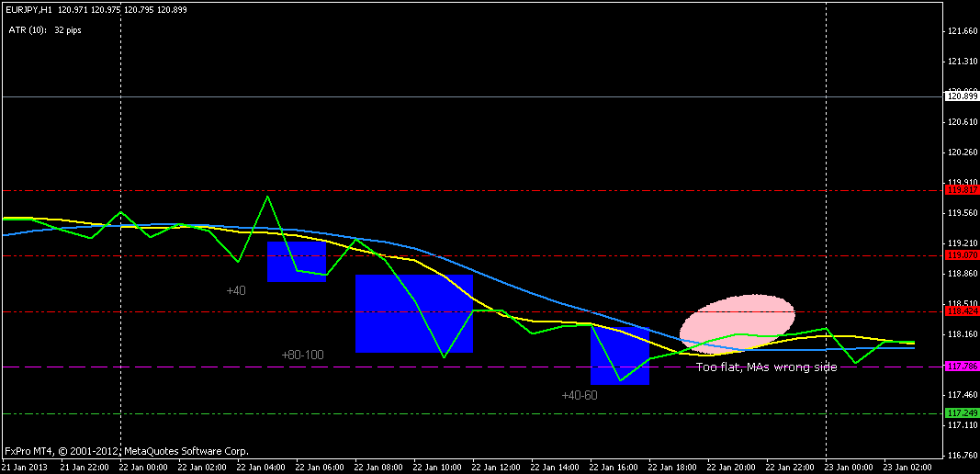This screenshot has height=474, width=980.
Task: Select the '+80-100' text label
Action: coord(302,355)
